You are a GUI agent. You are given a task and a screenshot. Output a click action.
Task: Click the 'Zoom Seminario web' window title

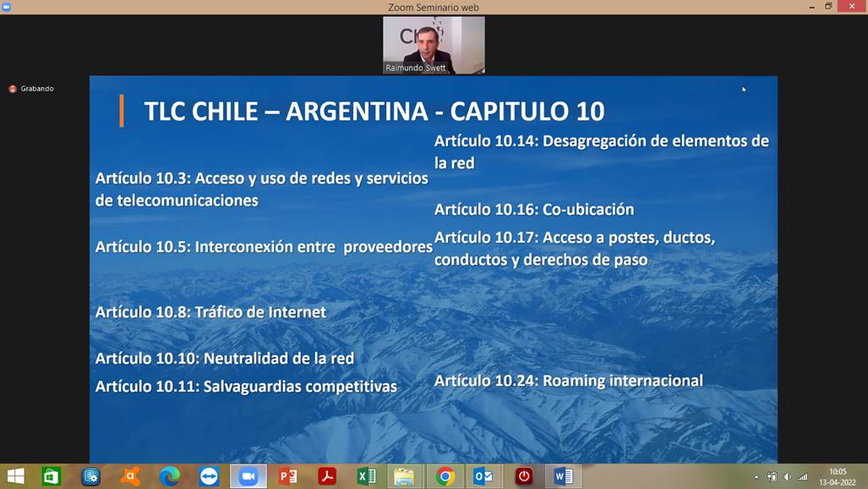click(434, 8)
